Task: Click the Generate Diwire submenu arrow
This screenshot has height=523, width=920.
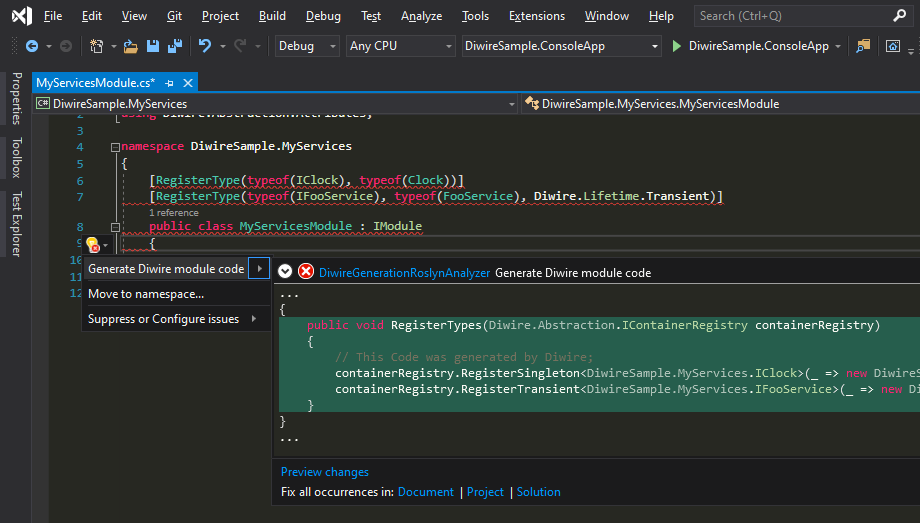Action: click(259, 269)
